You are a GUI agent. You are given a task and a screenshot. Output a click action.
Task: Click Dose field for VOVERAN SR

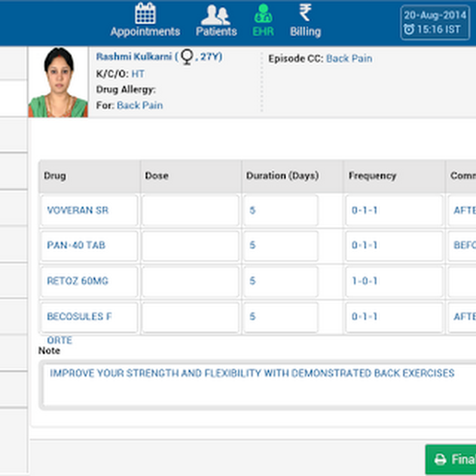coord(190,210)
